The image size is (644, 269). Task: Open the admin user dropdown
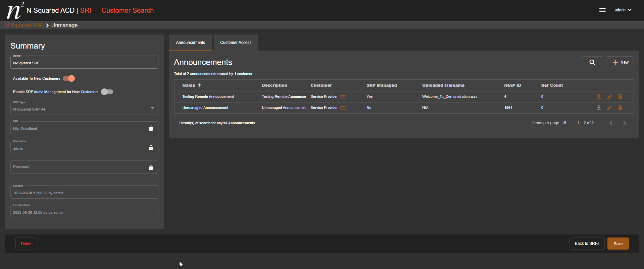(x=623, y=10)
